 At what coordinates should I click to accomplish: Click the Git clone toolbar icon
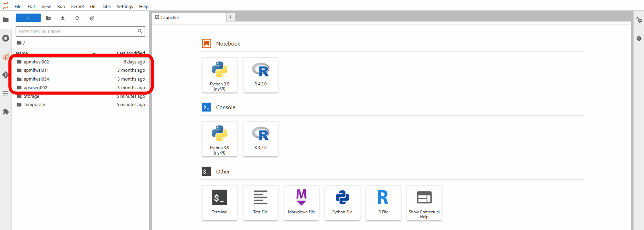point(92,18)
